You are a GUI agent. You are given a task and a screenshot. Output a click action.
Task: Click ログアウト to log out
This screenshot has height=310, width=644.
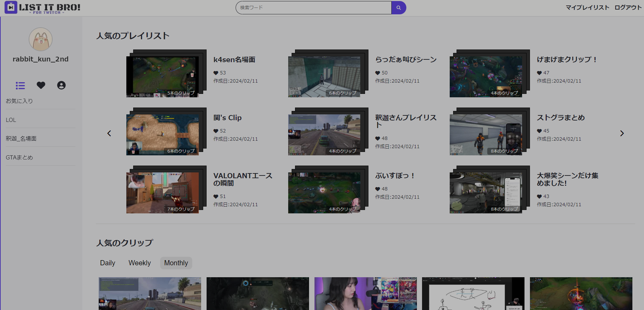628,8
